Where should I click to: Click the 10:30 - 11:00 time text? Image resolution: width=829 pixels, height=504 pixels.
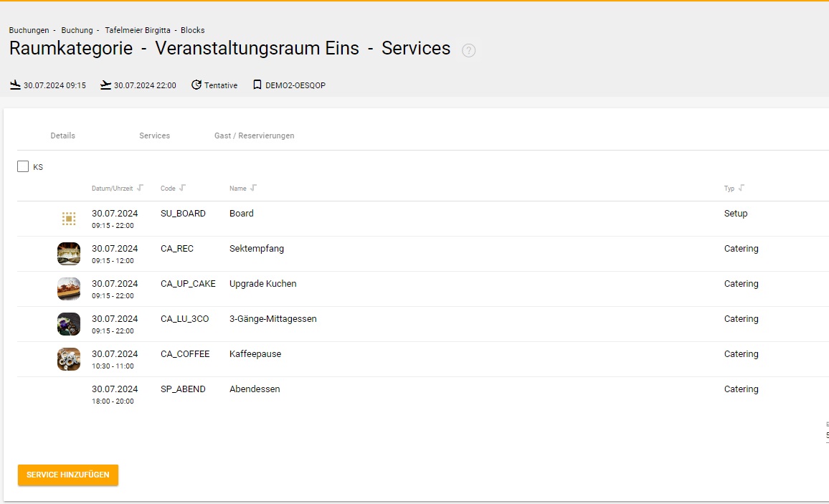pyautogui.click(x=113, y=366)
